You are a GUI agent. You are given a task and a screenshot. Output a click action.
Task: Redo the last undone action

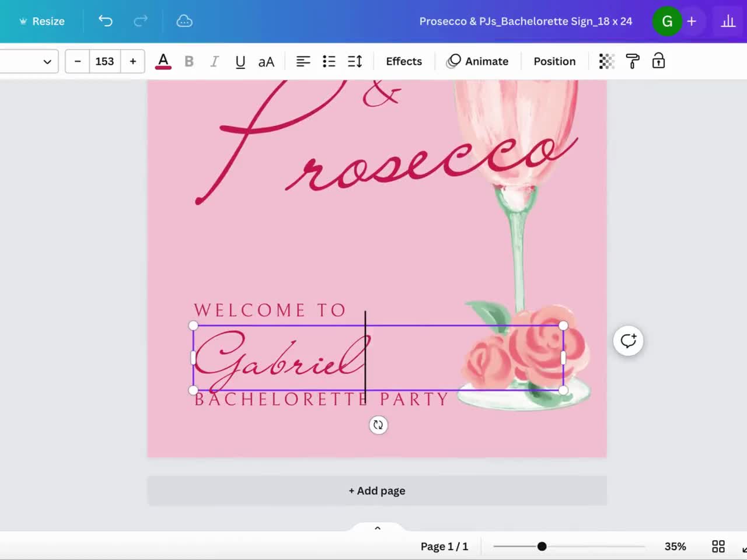pyautogui.click(x=141, y=21)
